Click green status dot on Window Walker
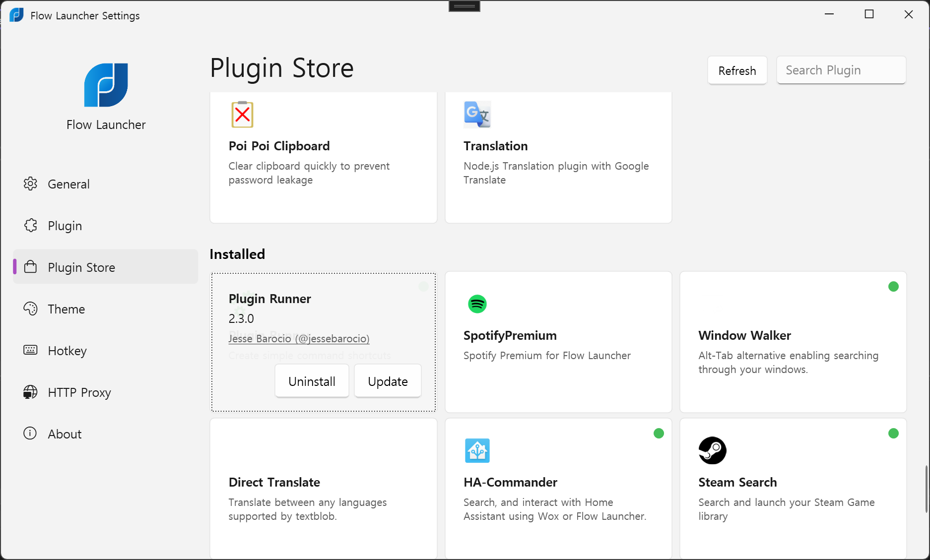 (893, 286)
